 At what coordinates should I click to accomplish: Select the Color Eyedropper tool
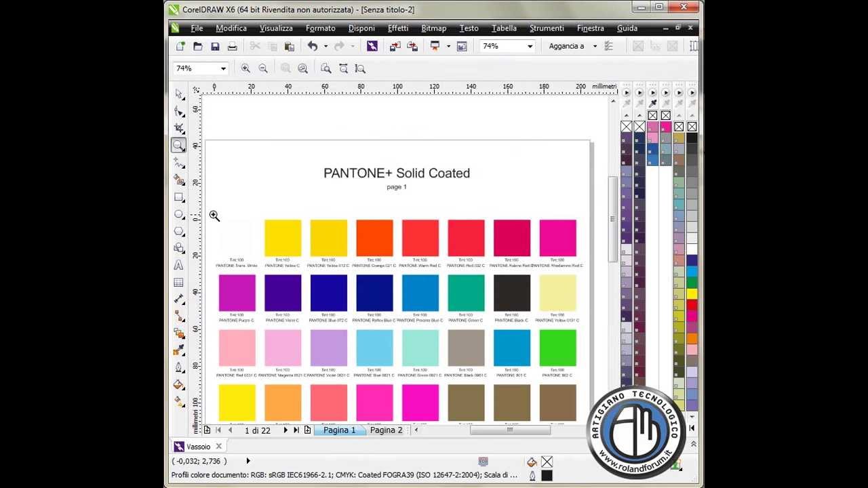(x=179, y=350)
